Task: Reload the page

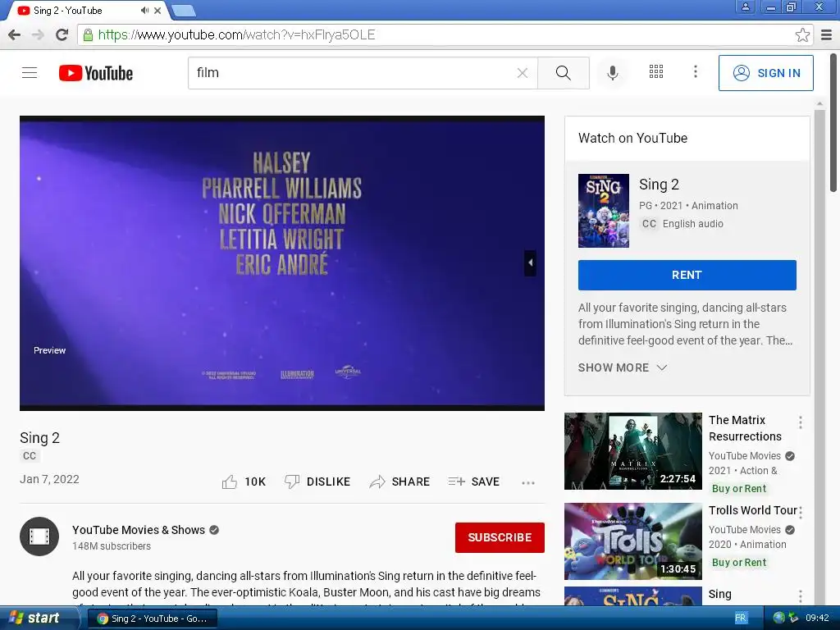Action: pyautogui.click(x=62, y=34)
